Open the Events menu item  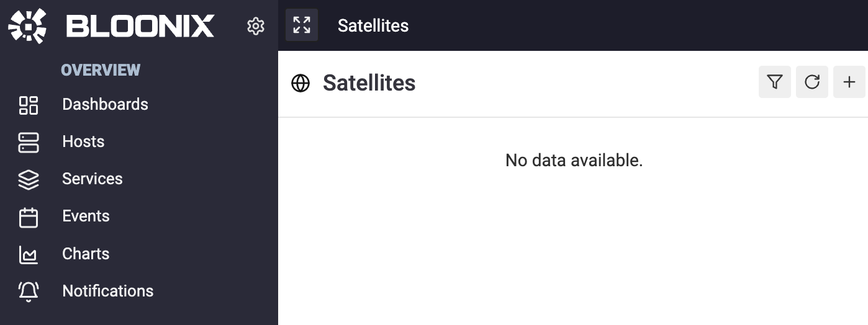coord(86,216)
